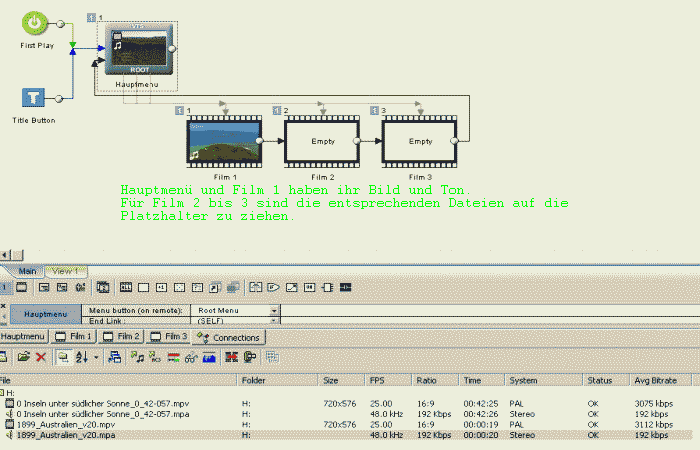Viewport: 700px width, 450px height.
Task: Click the green First Play icon
Action: tap(34, 23)
